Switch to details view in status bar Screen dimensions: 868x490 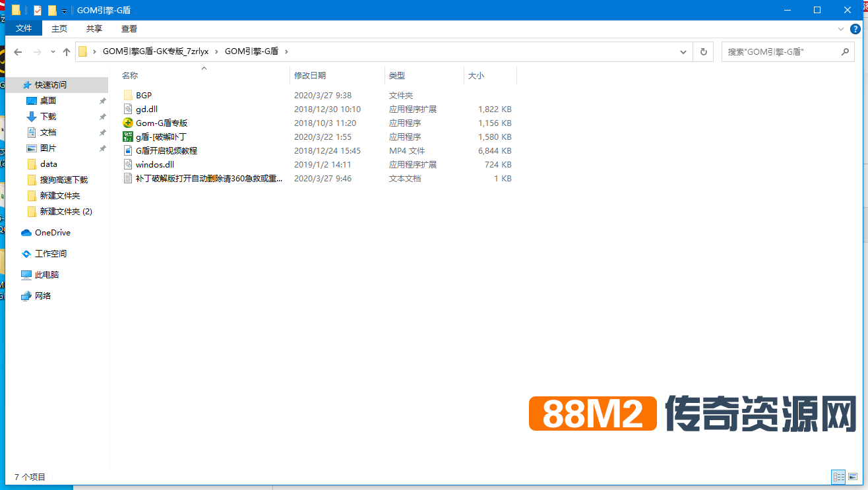pyautogui.click(x=839, y=477)
